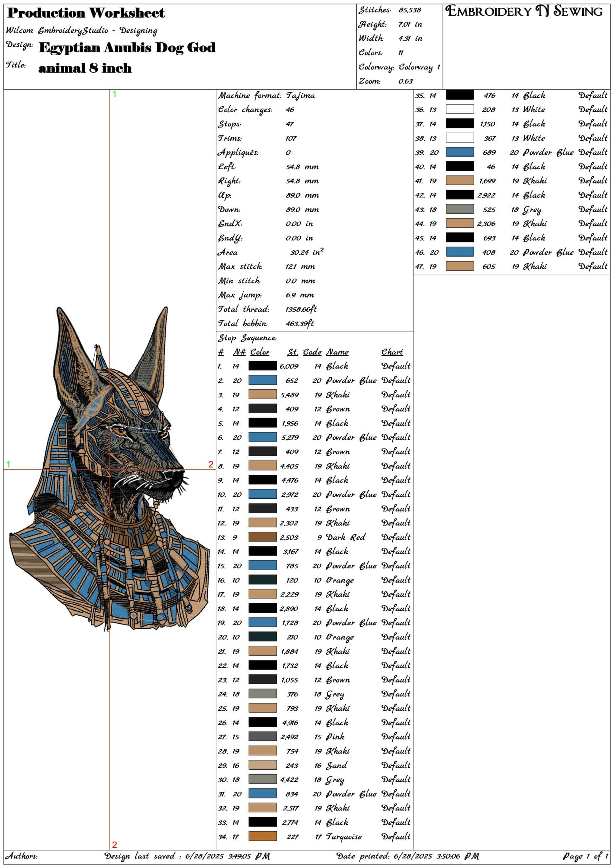This screenshot has width=614, height=868.
Task: Click the Color changes value "46"
Action: [290, 110]
